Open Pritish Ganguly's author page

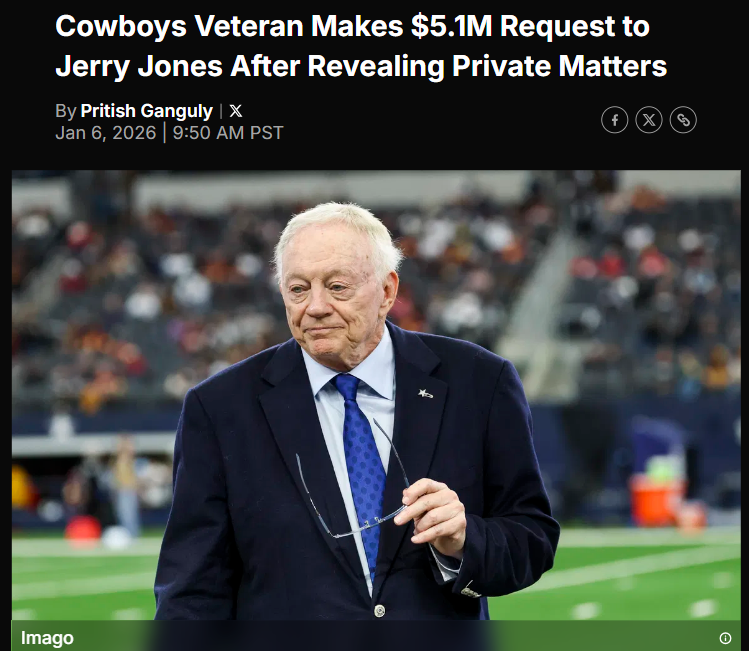[147, 111]
